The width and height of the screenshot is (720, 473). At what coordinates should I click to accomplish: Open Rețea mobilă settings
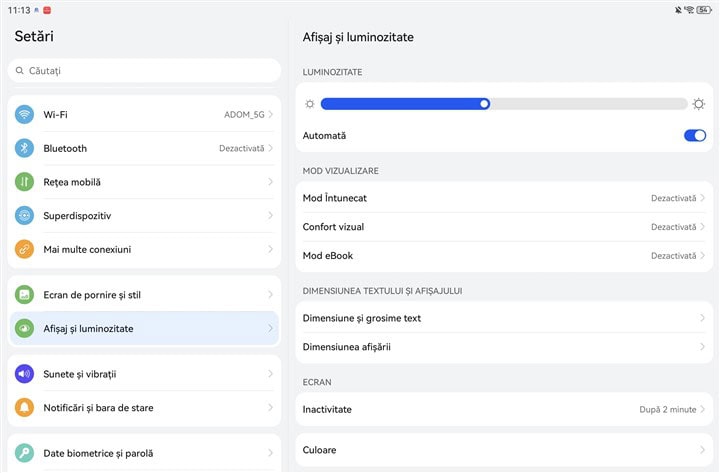pos(144,182)
